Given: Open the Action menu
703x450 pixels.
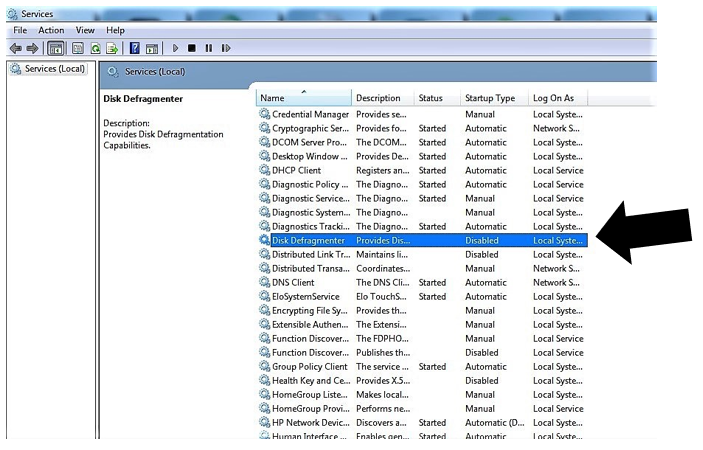Looking at the screenshot, I should coord(51,31).
